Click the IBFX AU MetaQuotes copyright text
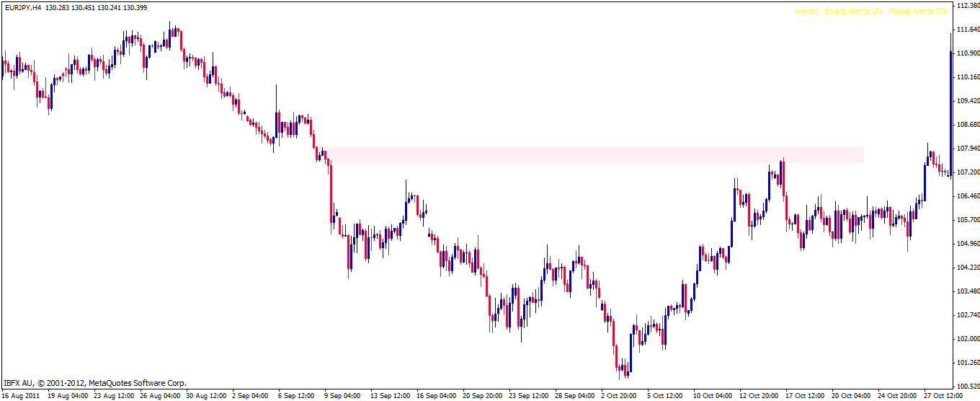980x401 pixels. [94, 383]
